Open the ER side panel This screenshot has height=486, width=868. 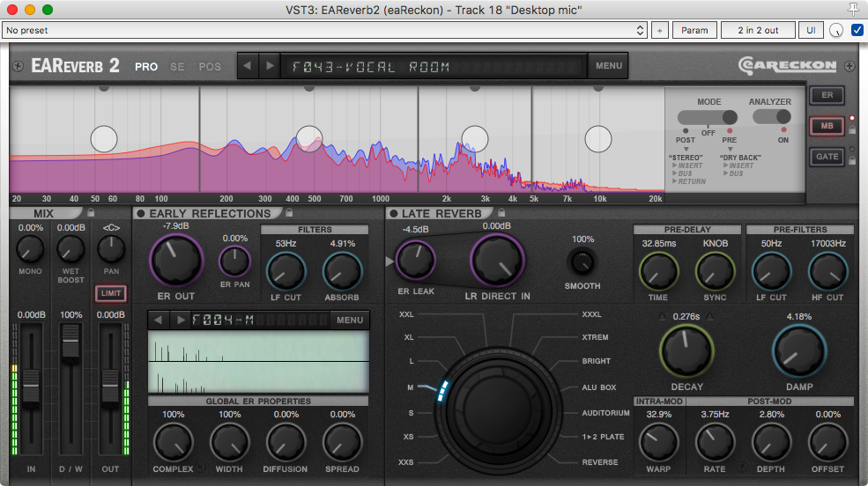point(827,95)
